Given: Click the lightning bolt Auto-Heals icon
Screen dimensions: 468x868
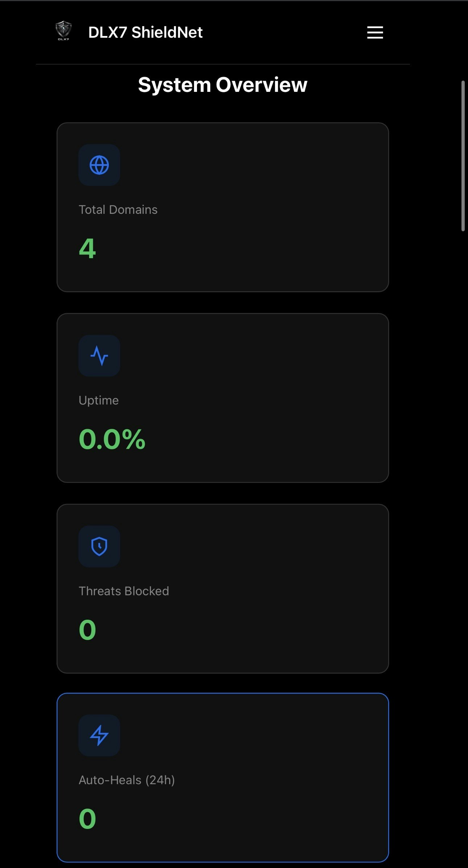Looking at the screenshot, I should (99, 735).
